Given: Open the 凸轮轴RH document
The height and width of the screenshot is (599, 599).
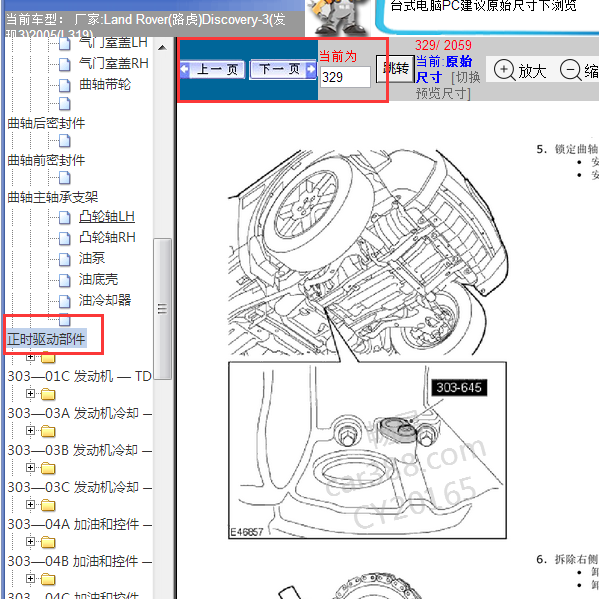Looking at the screenshot, I should tap(107, 237).
